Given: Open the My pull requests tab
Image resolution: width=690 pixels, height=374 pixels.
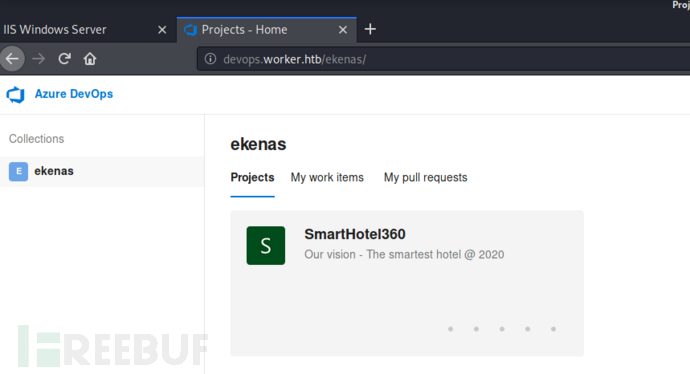Looking at the screenshot, I should (x=426, y=178).
